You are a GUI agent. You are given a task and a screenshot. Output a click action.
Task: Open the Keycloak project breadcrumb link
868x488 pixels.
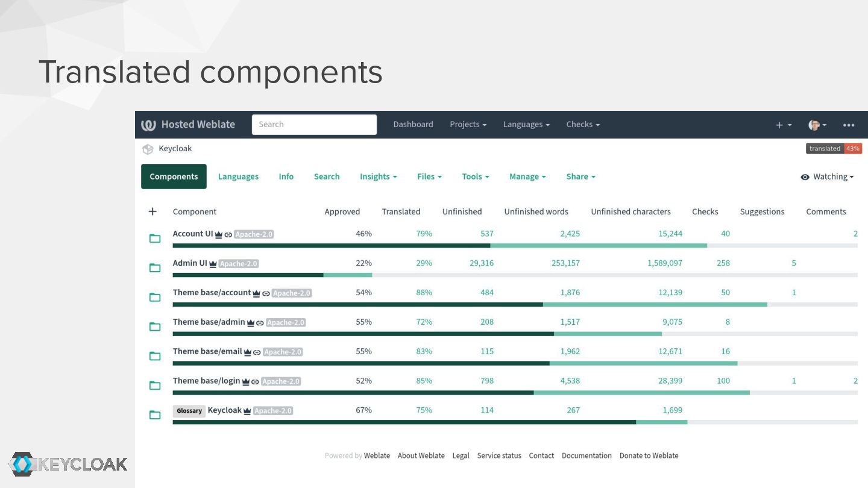(x=175, y=149)
